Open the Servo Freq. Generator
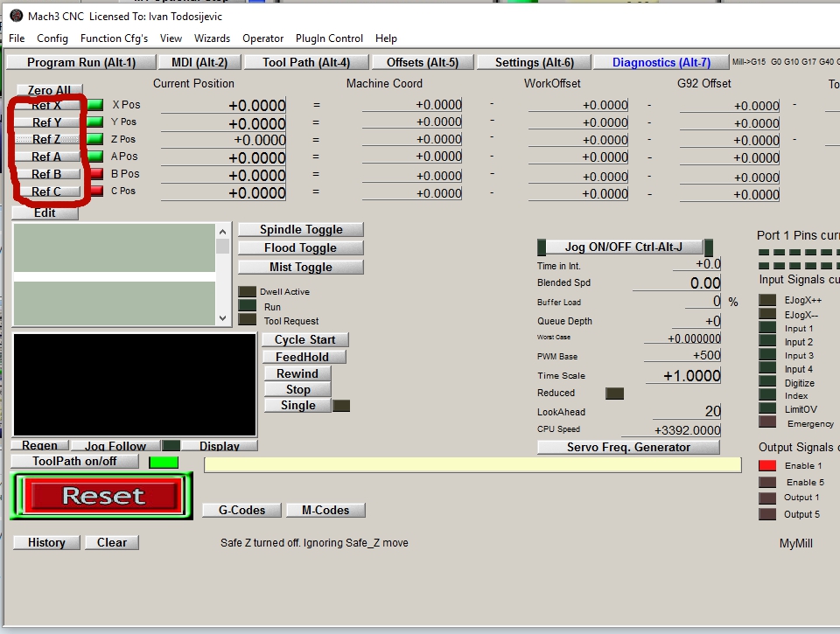The height and width of the screenshot is (634, 840). pyautogui.click(x=629, y=447)
